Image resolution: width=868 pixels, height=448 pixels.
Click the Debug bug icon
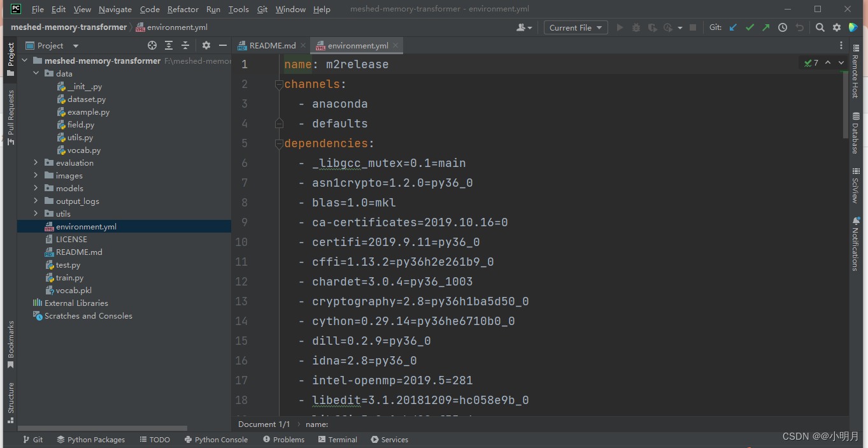636,27
